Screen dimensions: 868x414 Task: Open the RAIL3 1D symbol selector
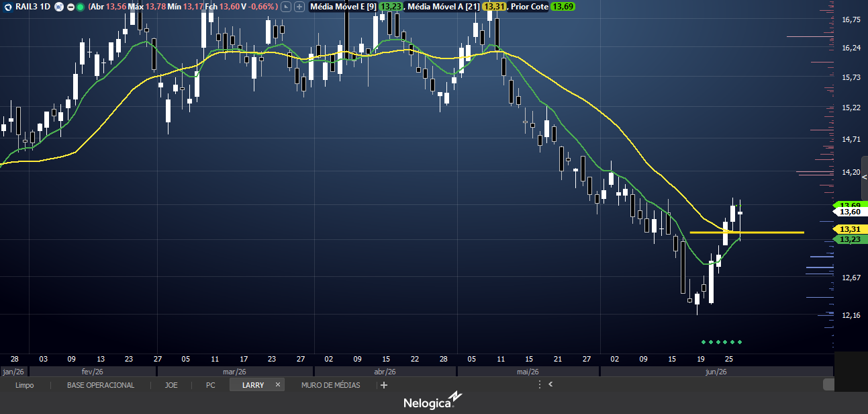(x=33, y=7)
